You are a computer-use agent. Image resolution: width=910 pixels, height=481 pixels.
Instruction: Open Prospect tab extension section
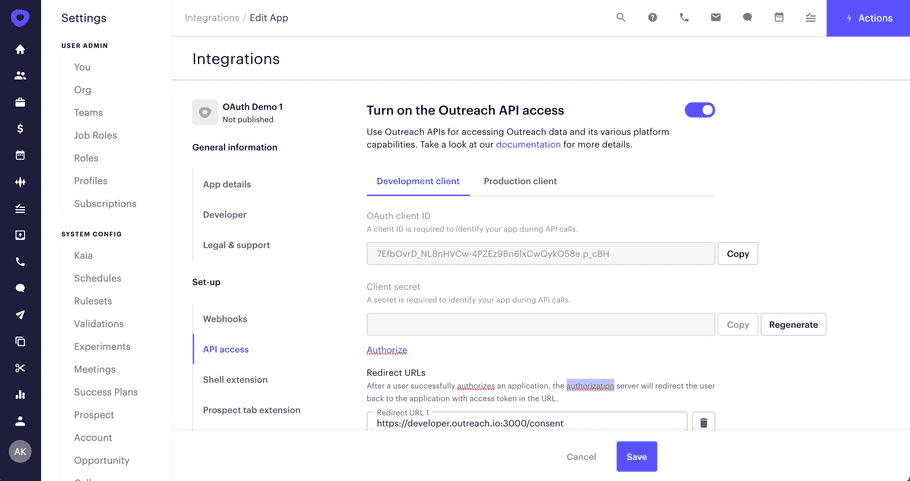(252, 410)
